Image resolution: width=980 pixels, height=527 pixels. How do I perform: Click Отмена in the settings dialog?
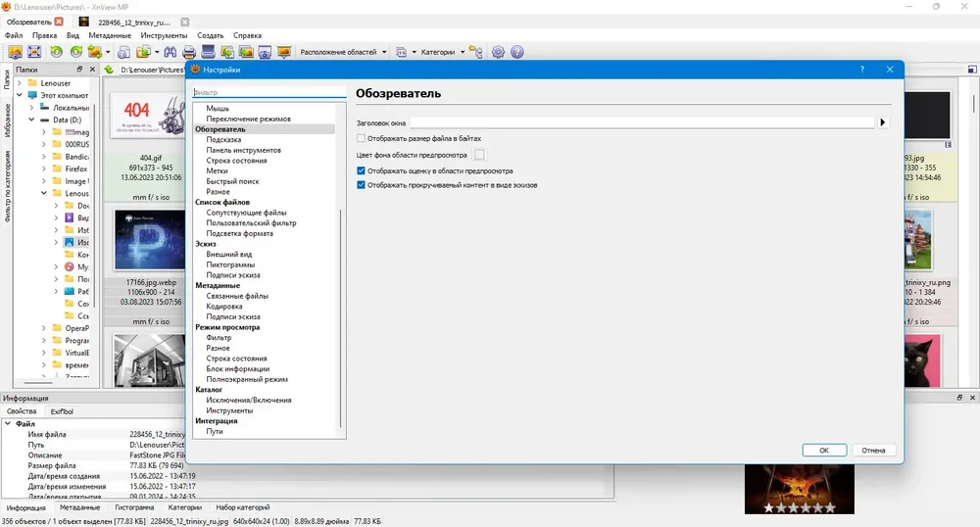873,451
